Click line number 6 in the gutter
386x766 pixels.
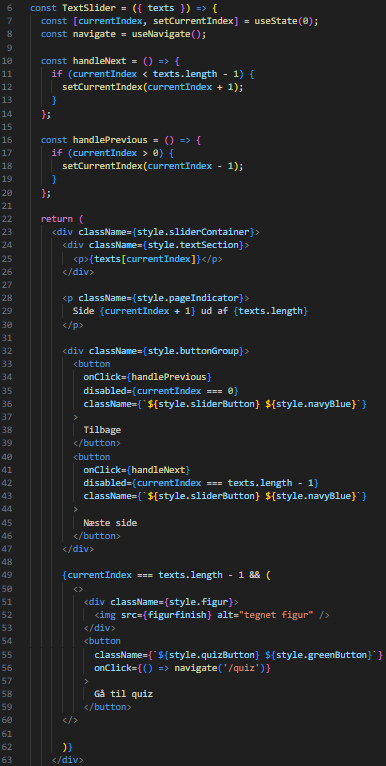tap(11, 8)
